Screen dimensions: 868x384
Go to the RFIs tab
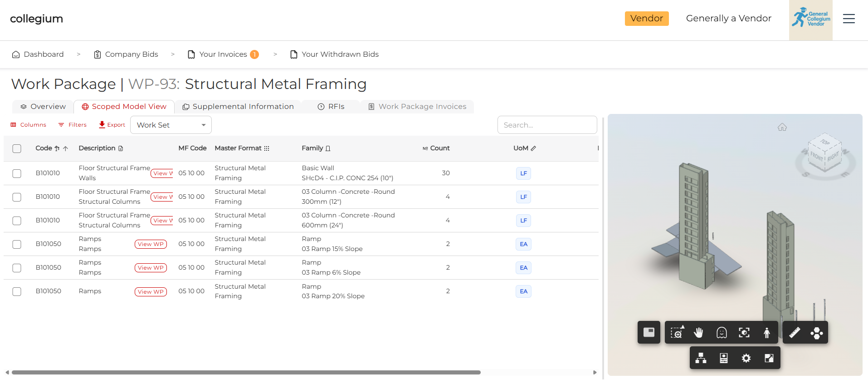coord(331,107)
